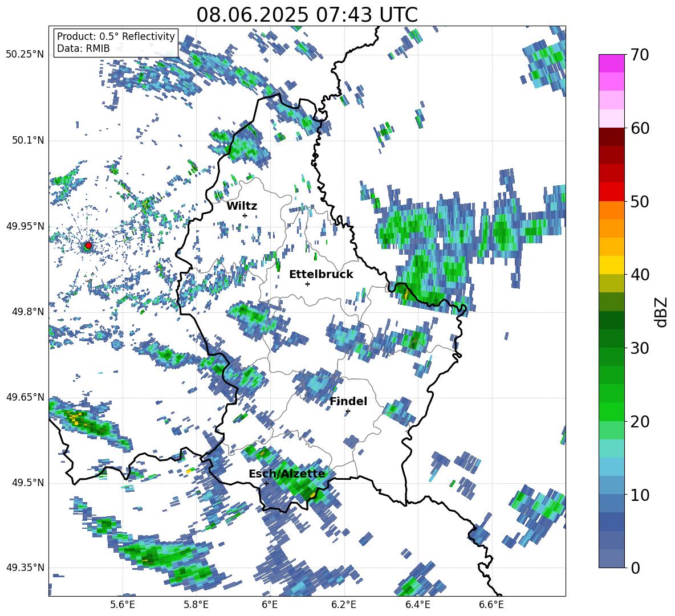Click the title 08.06.2025 07:43 UTC

point(307,15)
